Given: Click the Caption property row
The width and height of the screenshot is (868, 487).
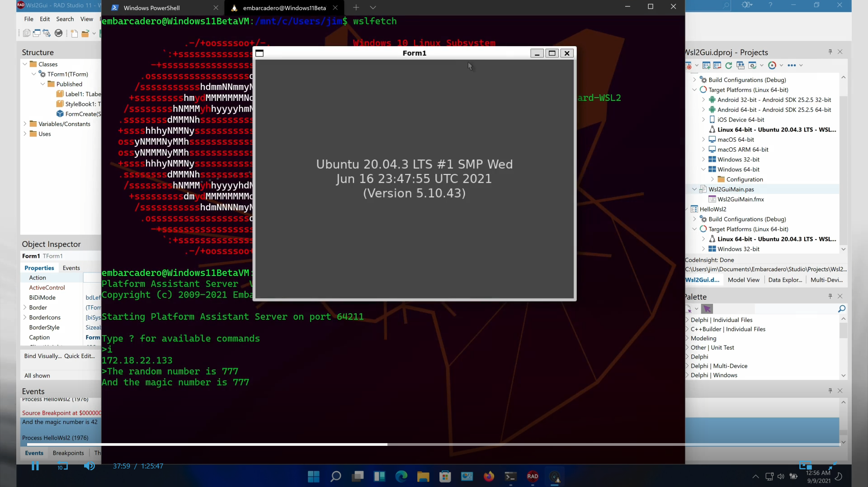Looking at the screenshot, I should (x=61, y=338).
